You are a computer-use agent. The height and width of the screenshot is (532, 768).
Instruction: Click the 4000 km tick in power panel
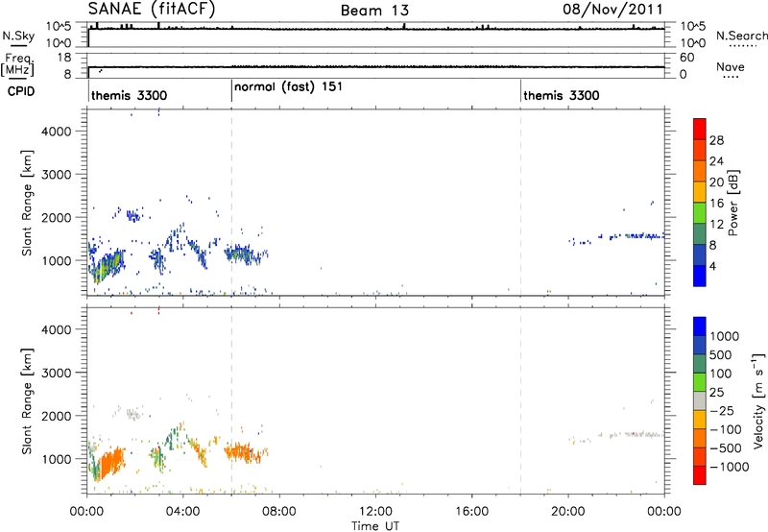coord(56,132)
